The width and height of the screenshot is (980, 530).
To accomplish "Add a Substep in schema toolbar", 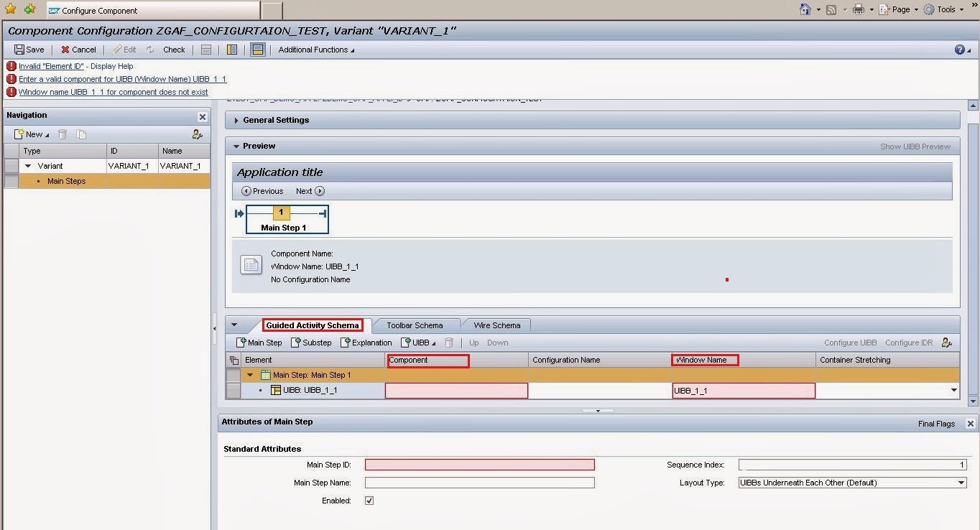I will (x=311, y=343).
